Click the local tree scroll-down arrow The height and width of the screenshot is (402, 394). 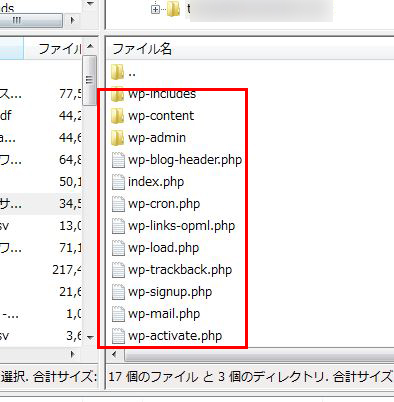point(90,4)
